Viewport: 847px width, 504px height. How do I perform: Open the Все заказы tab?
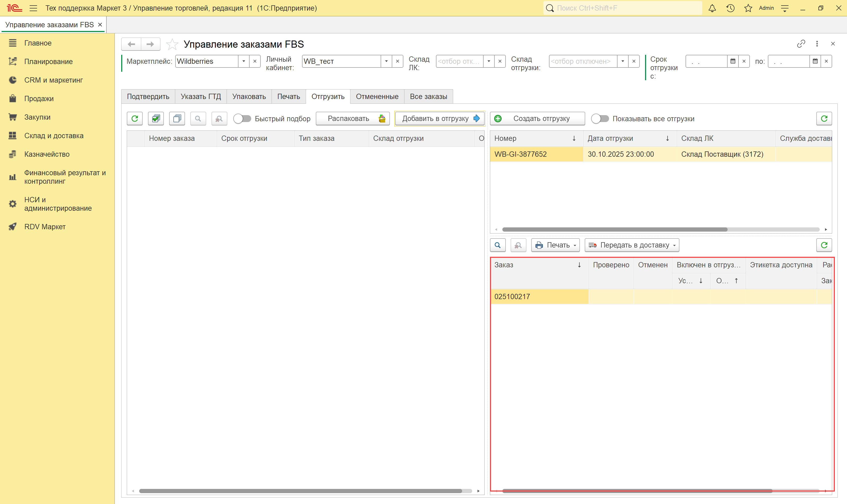coord(428,96)
